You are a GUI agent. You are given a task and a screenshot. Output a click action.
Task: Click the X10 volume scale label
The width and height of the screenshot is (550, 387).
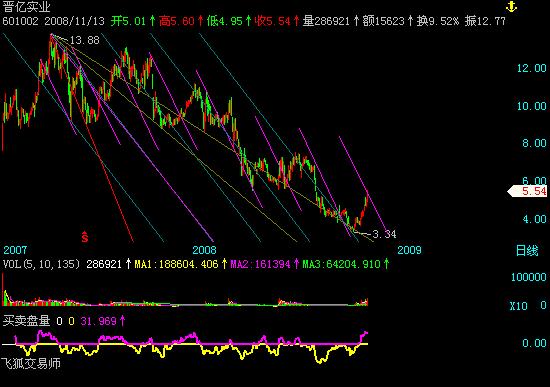tap(518, 306)
